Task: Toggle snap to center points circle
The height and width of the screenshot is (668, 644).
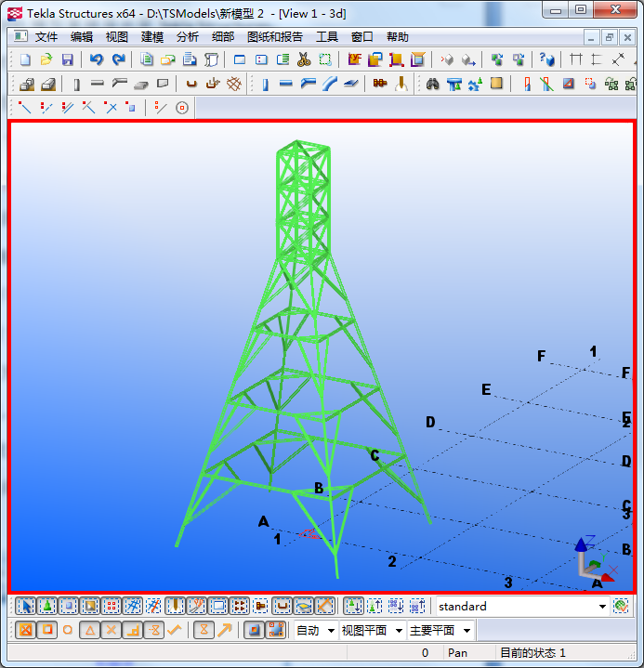Action: [x=68, y=630]
